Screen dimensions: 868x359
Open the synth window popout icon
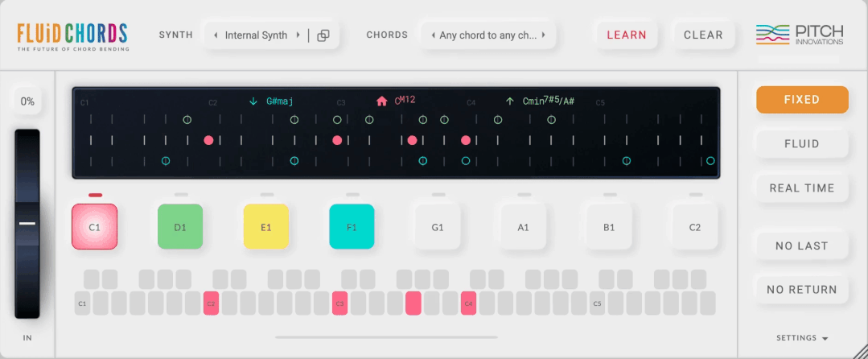323,35
